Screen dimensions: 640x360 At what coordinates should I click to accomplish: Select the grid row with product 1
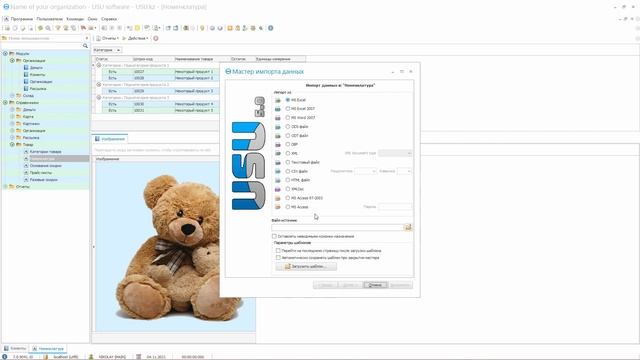tap(161, 71)
